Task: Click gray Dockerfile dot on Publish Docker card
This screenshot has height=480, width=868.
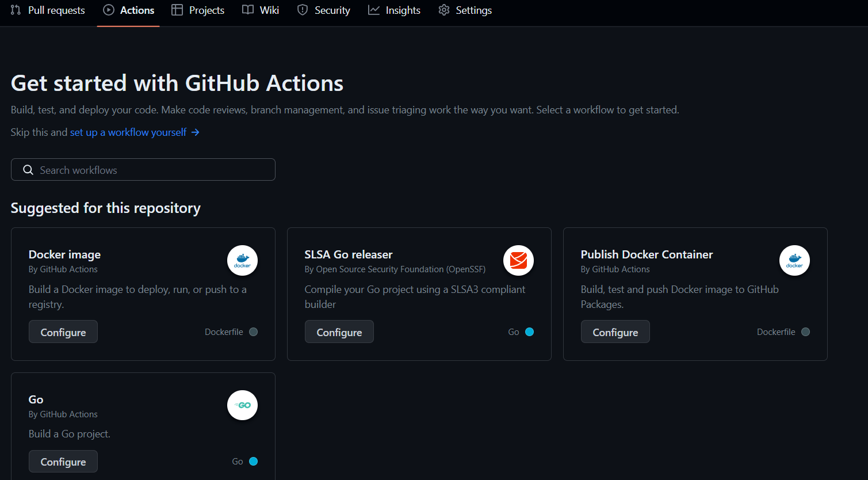Action: coord(806,332)
